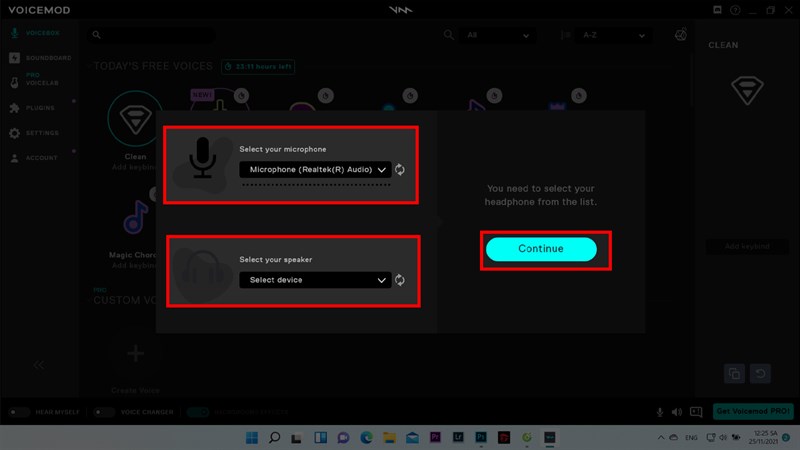Toggle the Voice Changer switch
The width and height of the screenshot is (800, 450).
tap(104, 412)
